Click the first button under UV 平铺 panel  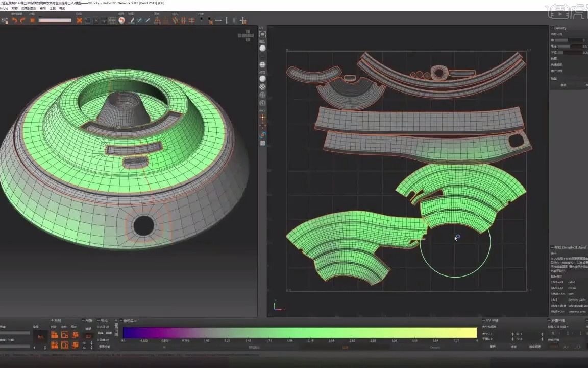pos(493,346)
